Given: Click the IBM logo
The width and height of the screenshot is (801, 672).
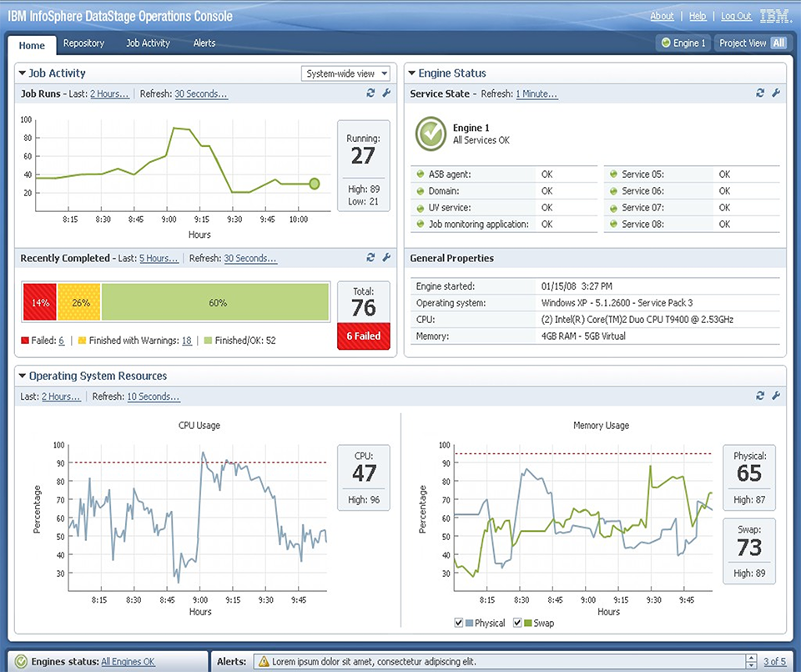Looking at the screenshot, I should point(775,17).
